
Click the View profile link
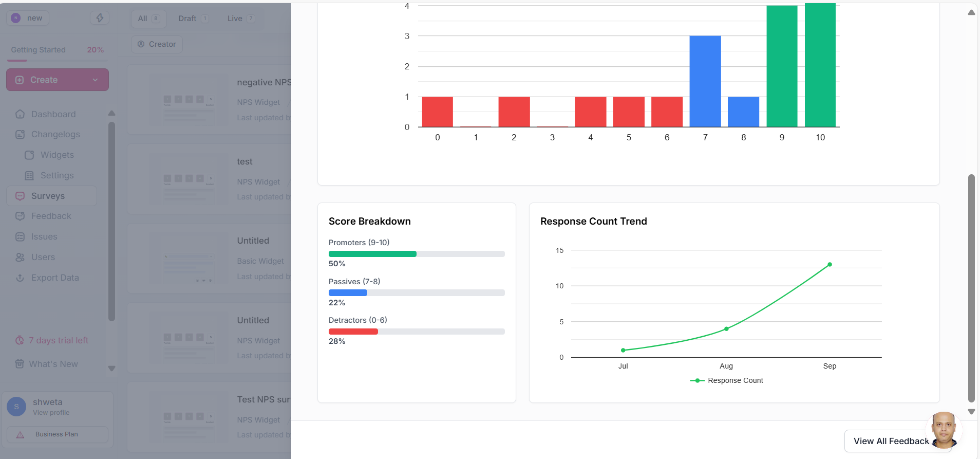51,413
